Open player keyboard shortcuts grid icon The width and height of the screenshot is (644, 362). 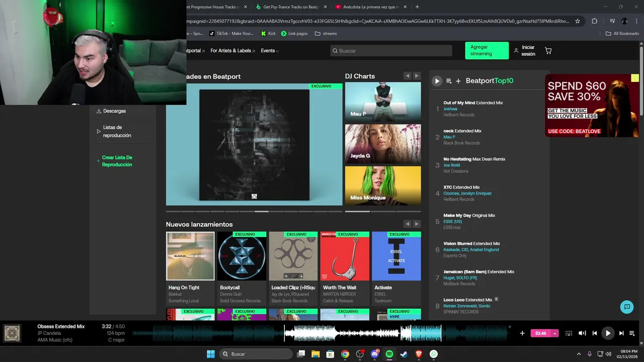click(569, 333)
